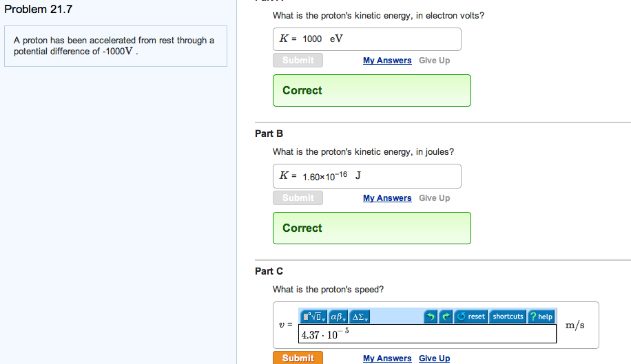Open My Answers for Part B

point(387,198)
